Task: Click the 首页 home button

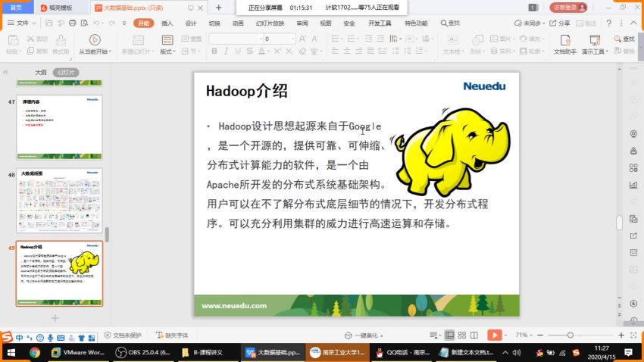Action: (16, 8)
